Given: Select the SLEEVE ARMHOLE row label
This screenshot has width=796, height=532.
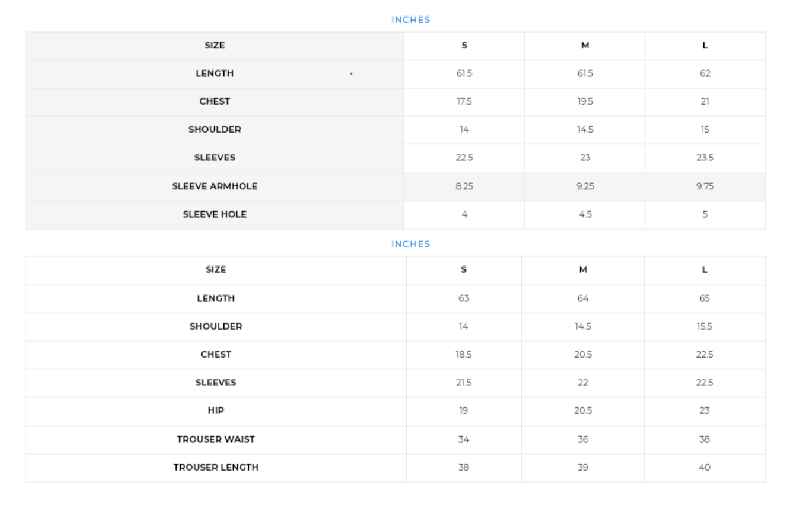Looking at the screenshot, I should (x=214, y=186).
